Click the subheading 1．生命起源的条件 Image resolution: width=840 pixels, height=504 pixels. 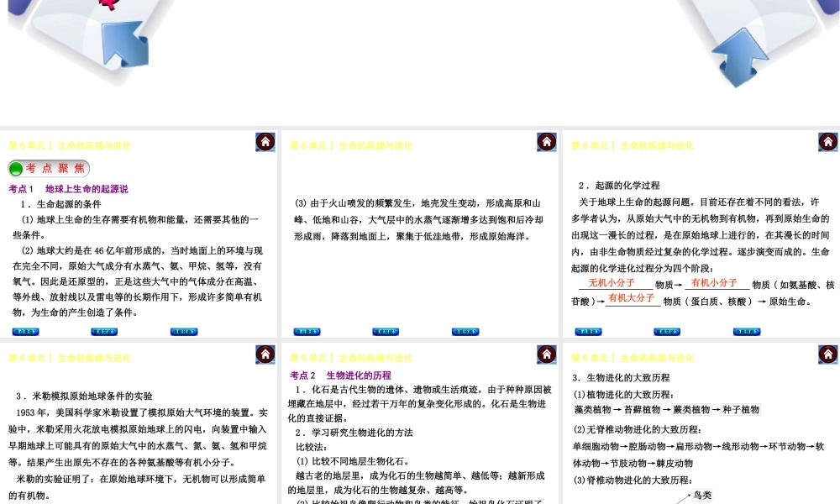(x=60, y=204)
